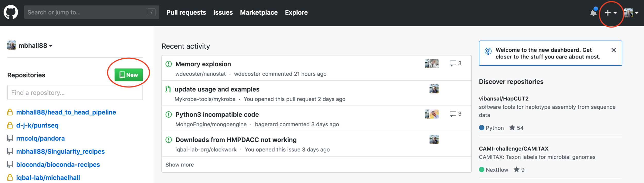Open d-j-k/puntseq repository
Screen dimensions: 644x183
[x=37, y=125]
